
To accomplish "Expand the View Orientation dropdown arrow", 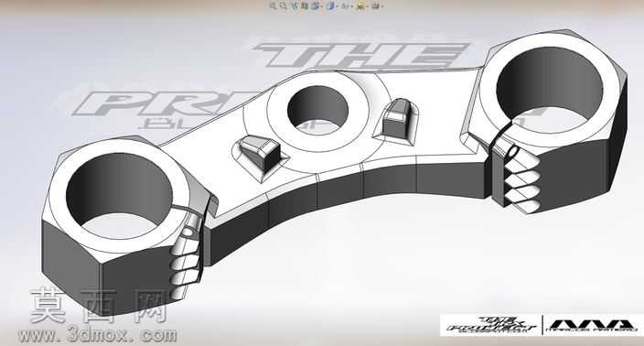I will [322, 6].
